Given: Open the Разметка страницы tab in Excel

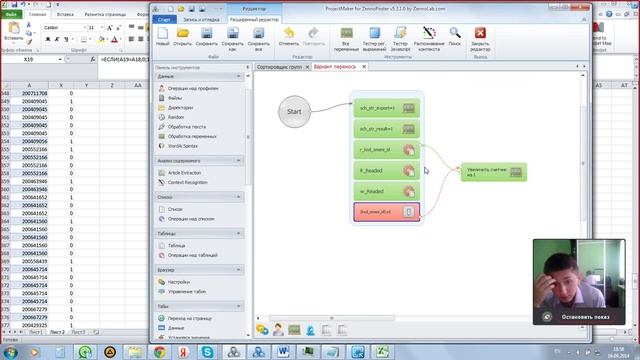Looking at the screenshot, I should (x=105, y=14).
